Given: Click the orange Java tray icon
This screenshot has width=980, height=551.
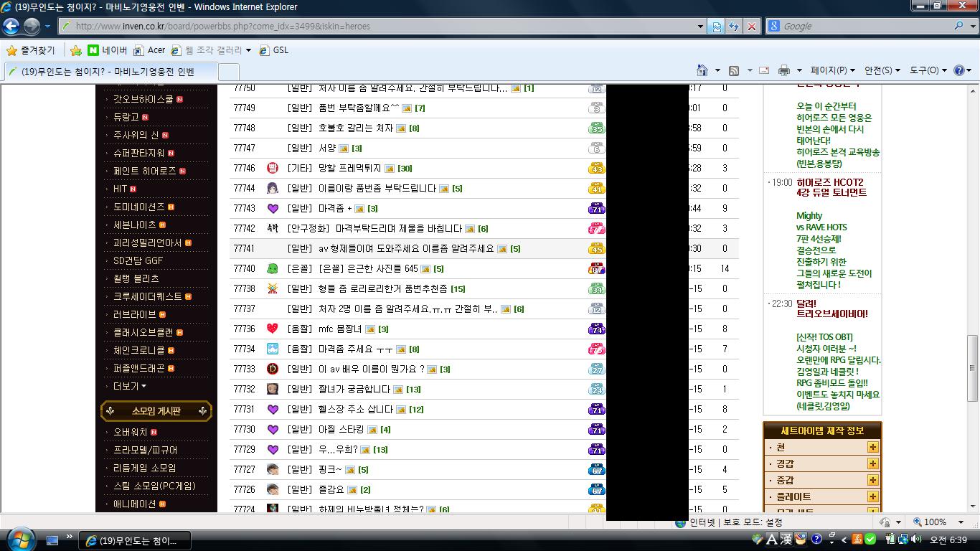Looking at the screenshot, I should click(857, 540).
